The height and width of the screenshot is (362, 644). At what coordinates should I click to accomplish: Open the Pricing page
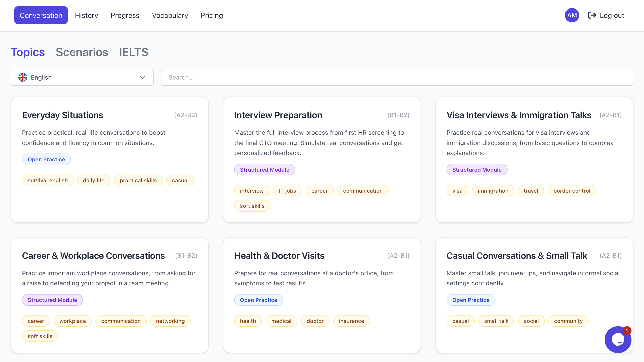click(x=212, y=15)
